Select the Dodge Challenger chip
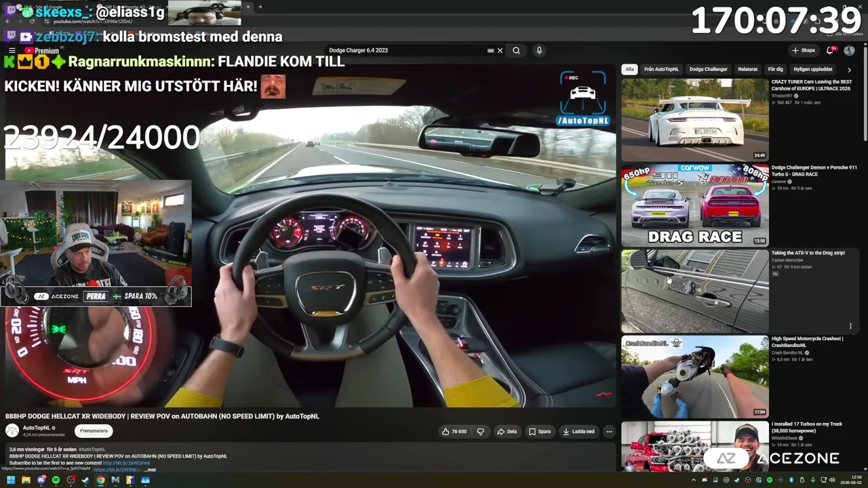 [708, 69]
